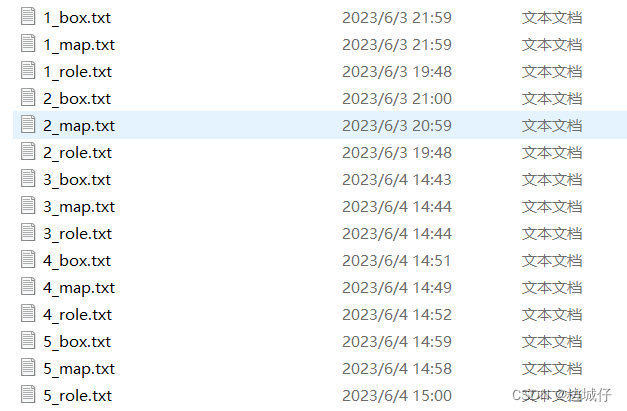This screenshot has height=411, width=627.
Task: Click the modified date 2023/6/3 20:59
Action: click(397, 126)
